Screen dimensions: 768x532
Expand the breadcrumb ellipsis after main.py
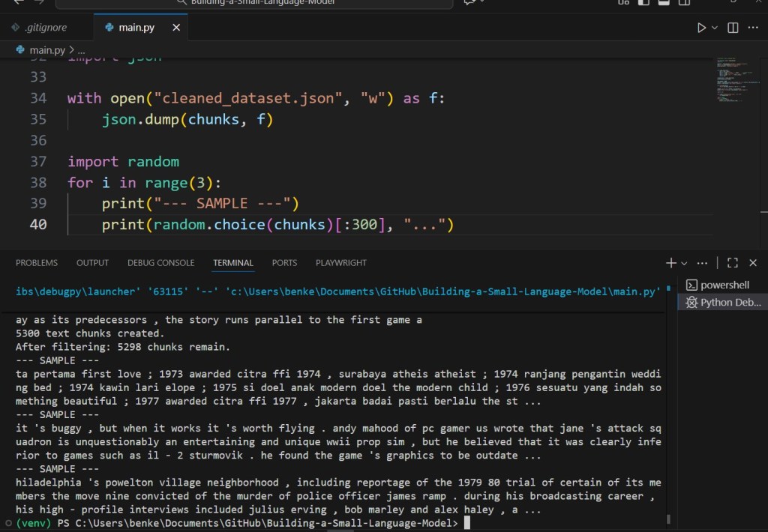click(x=79, y=50)
